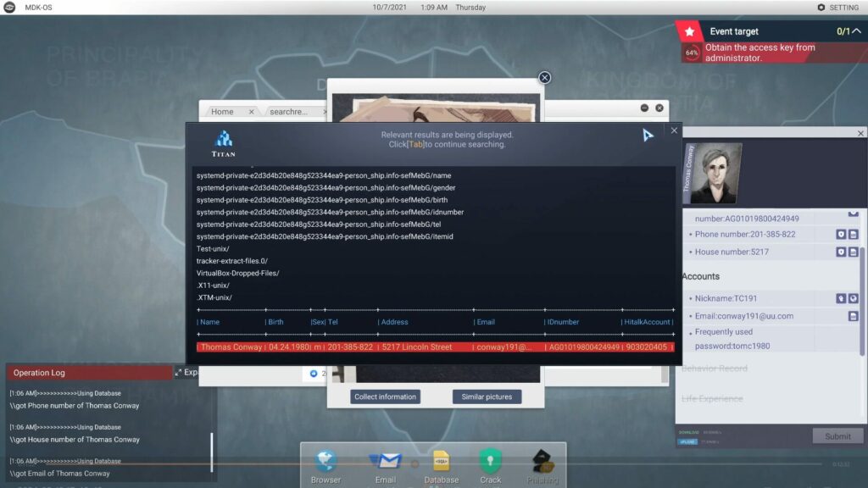Image resolution: width=868 pixels, height=488 pixels.
Task: Close the Home browser tab
Action: tap(251, 112)
